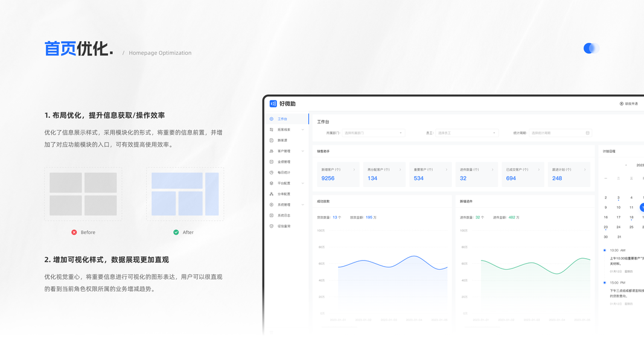The height and width of the screenshot is (362, 644).
Task: Click the 统计周期 date input field
Action: point(561,133)
